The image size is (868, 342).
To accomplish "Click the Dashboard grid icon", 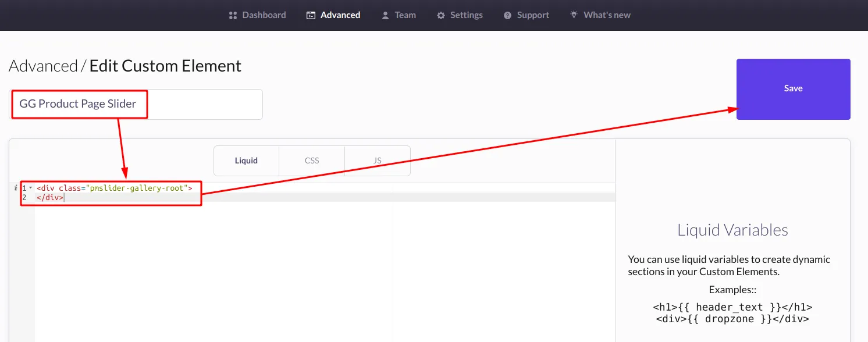I will [232, 15].
